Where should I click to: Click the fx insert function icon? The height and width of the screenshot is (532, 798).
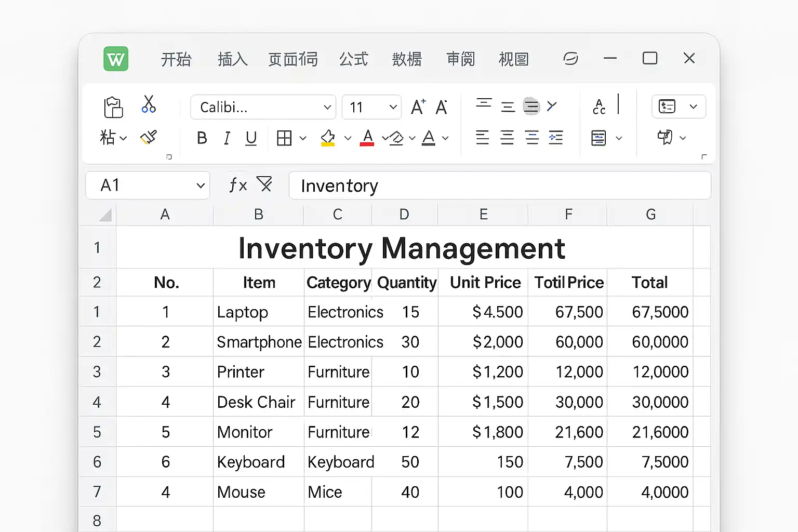(238, 185)
